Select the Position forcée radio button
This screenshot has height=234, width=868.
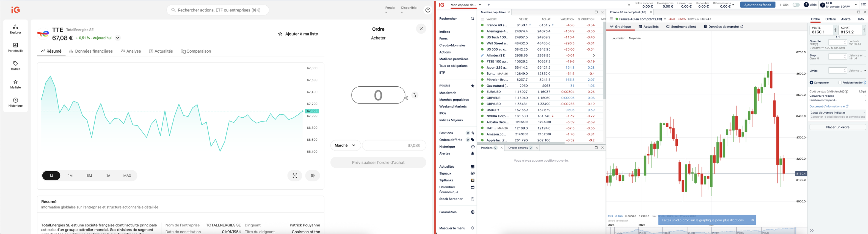[x=840, y=82]
